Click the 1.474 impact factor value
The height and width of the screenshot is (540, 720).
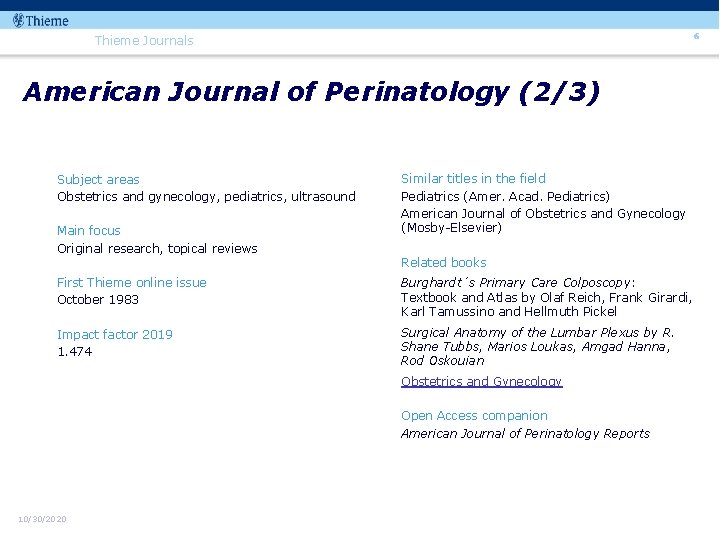point(74,352)
